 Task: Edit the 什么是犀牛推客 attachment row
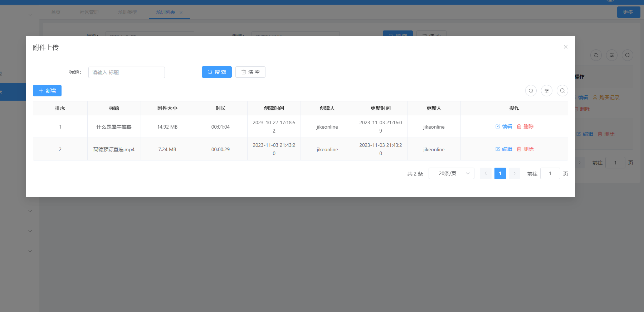[x=504, y=126]
